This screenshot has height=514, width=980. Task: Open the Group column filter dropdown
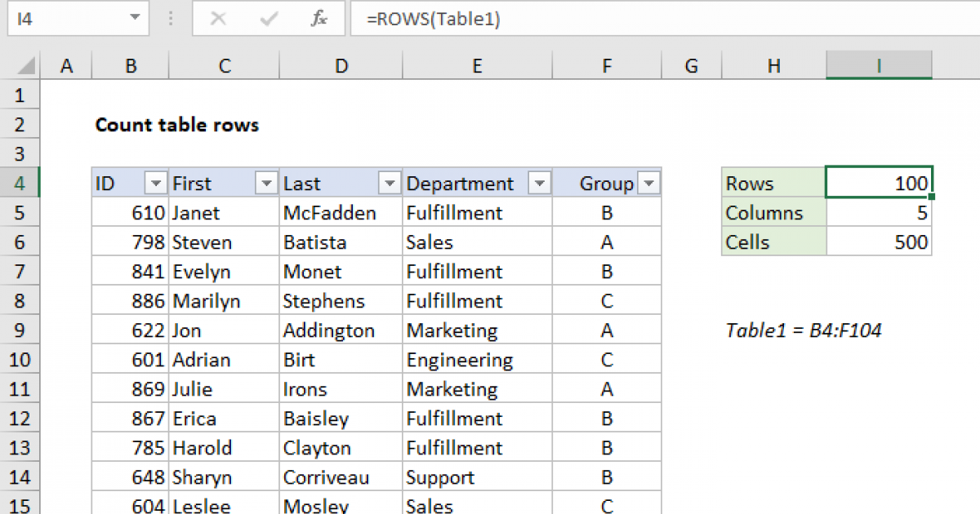pyautogui.click(x=649, y=184)
